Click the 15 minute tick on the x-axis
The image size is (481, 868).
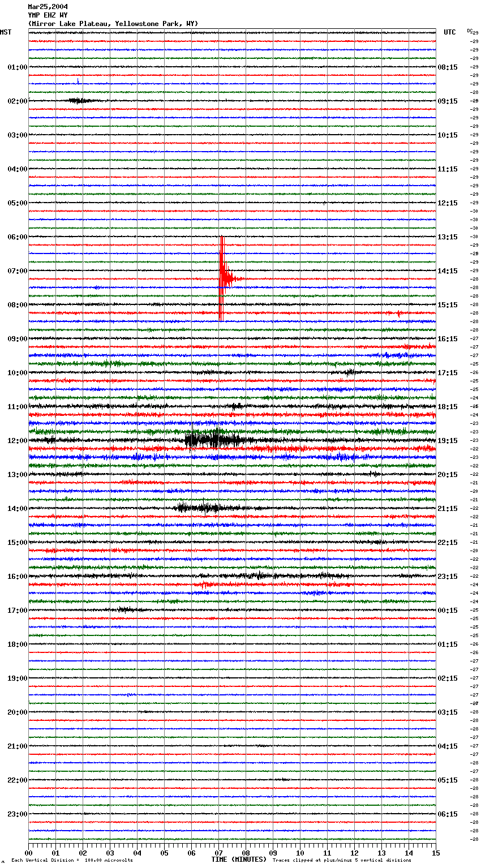pyautogui.click(x=436, y=853)
